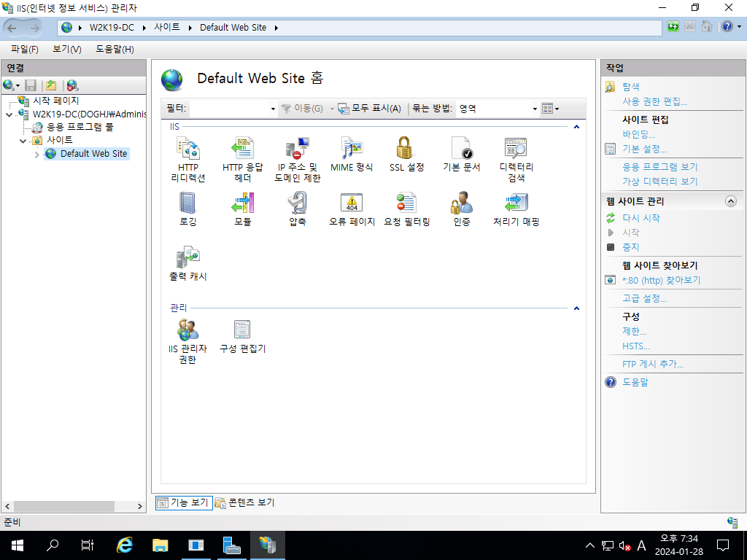Click the help question-mark icon in address bar
Image resolution: width=747 pixels, height=560 pixels.
[x=727, y=27]
